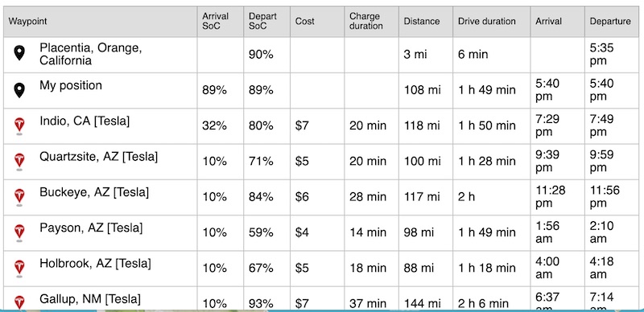Image resolution: width=644 pixels, height=312 pixels.
Task: Select the Tesla icon for Holbrook, AZ
Action: [x=19, y=269]
